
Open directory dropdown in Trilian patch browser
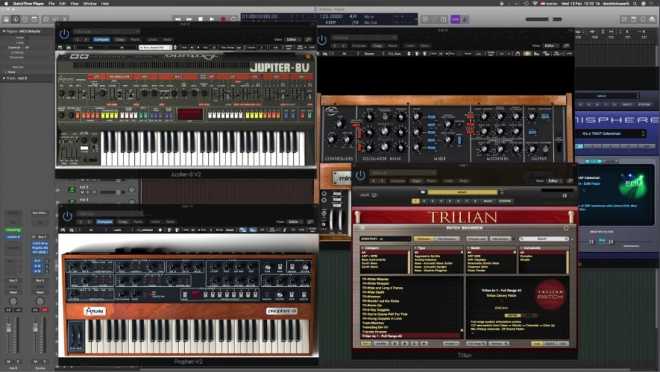(x=385, y=239)
